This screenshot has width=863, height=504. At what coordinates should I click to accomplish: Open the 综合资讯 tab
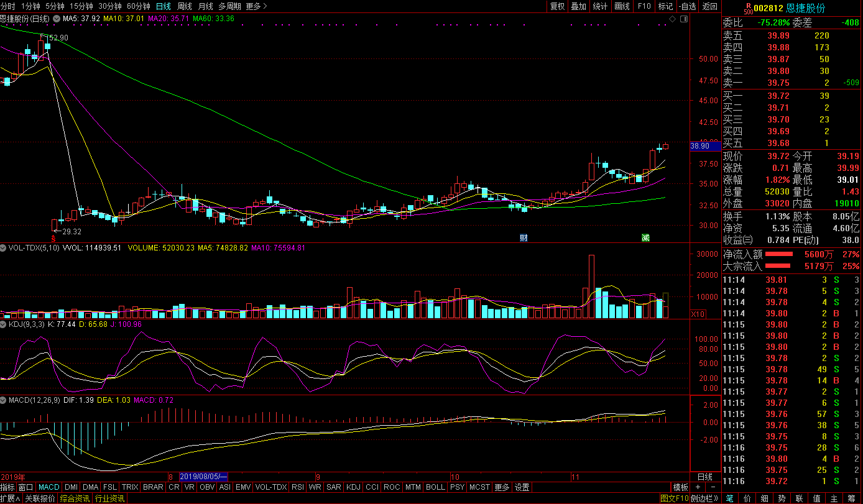tap(76, 498)
